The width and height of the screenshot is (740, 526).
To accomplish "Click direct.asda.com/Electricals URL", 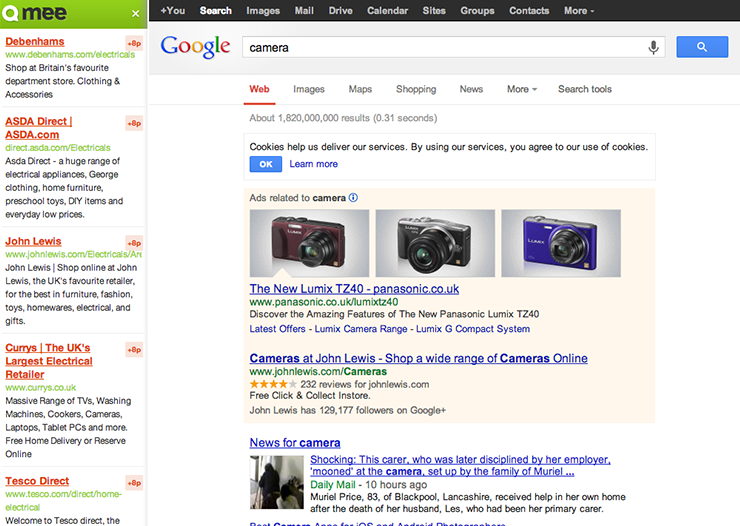I will 58,148.
